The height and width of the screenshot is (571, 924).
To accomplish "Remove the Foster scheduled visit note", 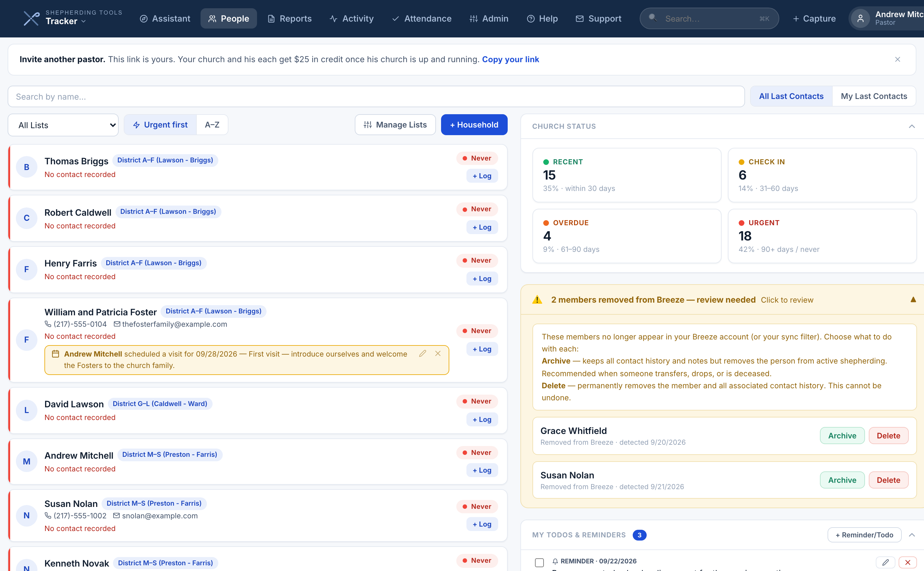I will tap(438, 353).
